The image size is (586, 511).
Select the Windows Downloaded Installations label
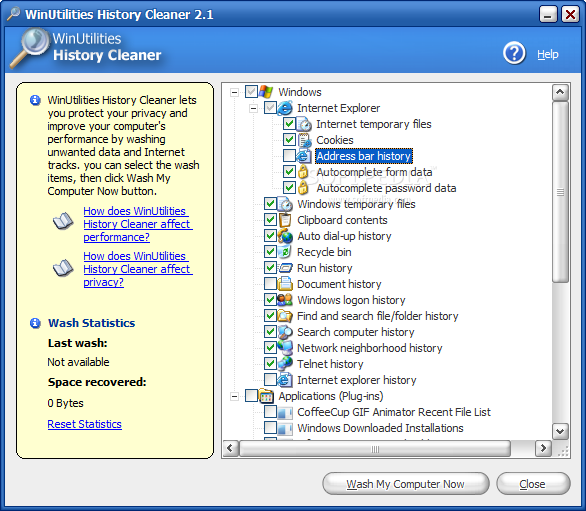pos(380,428)
